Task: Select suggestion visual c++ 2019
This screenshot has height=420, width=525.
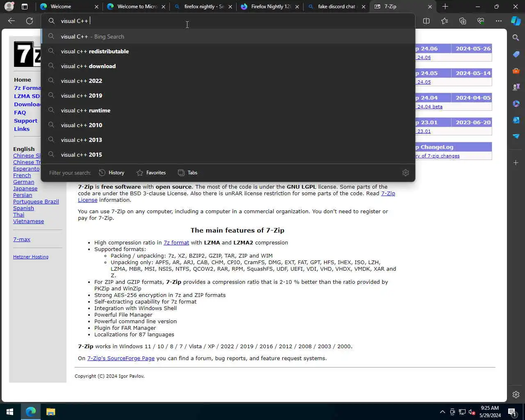Action: [x=228, y=96]
